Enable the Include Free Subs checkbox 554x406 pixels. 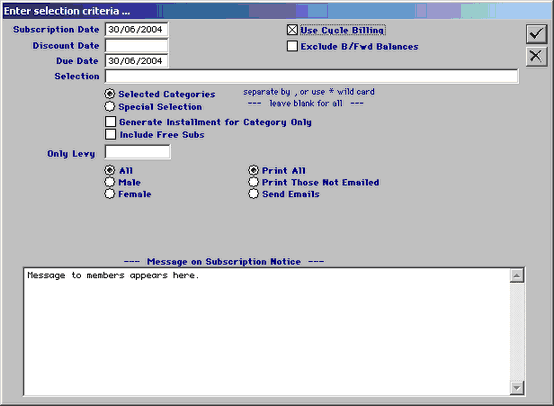[x=111, y=134]
